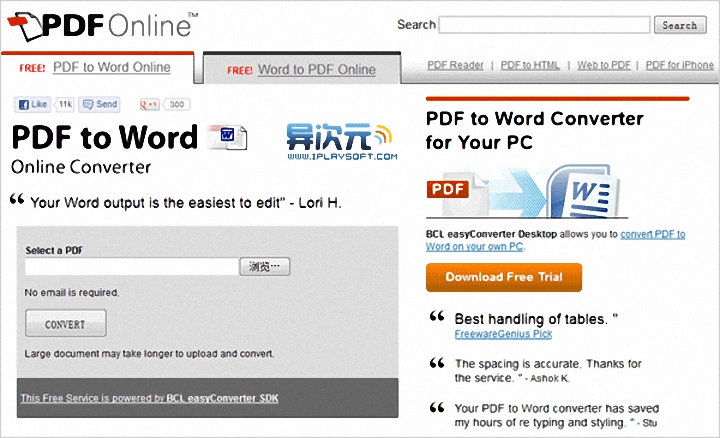The image size is (720, 438).
Task: Open the PDF to HTML link
Action: tap(530, 65)
